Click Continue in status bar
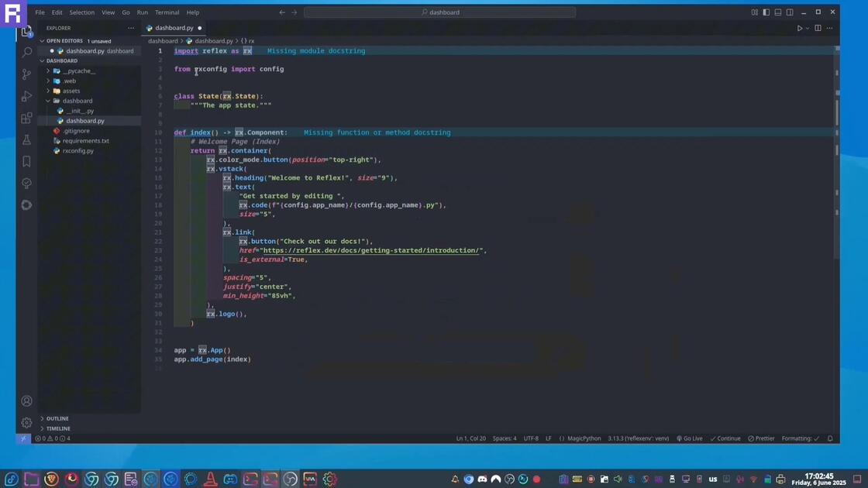The image size is (868, 488). [x=725, y=438]
